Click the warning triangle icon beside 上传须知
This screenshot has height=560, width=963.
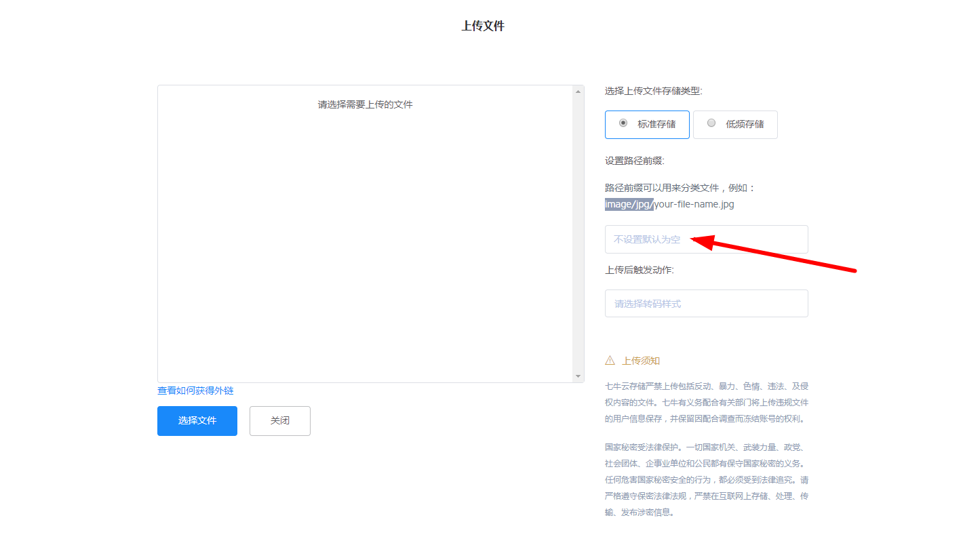coord(610,361)
